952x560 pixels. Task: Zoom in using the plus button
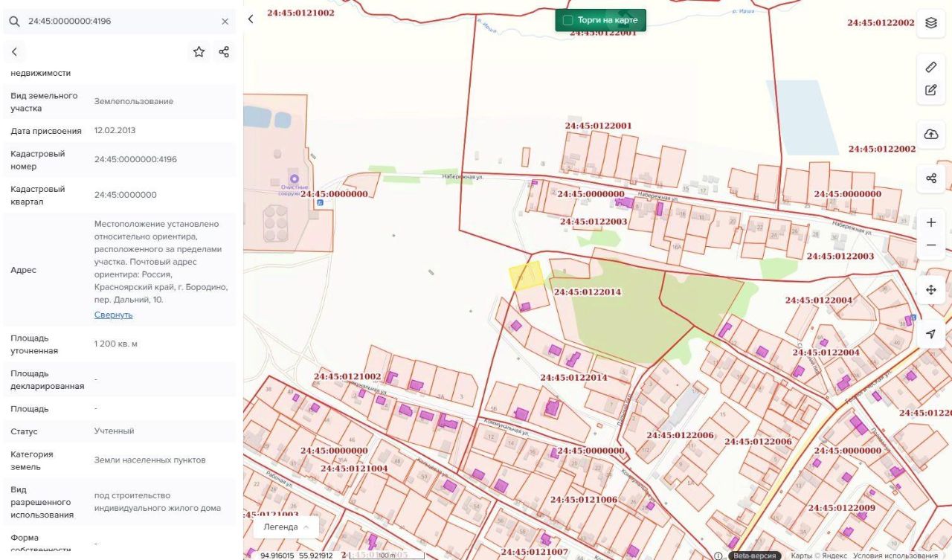point(930,222)
